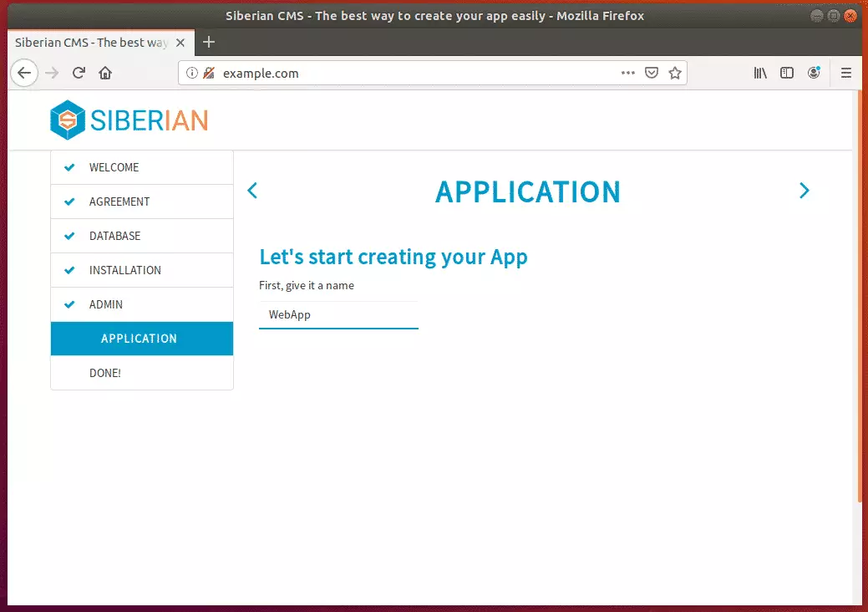Close the Firefox window
The height and width of the screenshot is (612, 868).
850,16
